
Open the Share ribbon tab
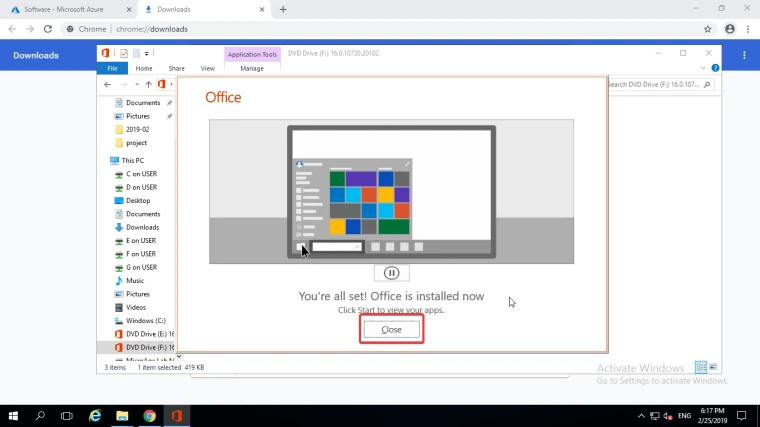click(176, 68)
